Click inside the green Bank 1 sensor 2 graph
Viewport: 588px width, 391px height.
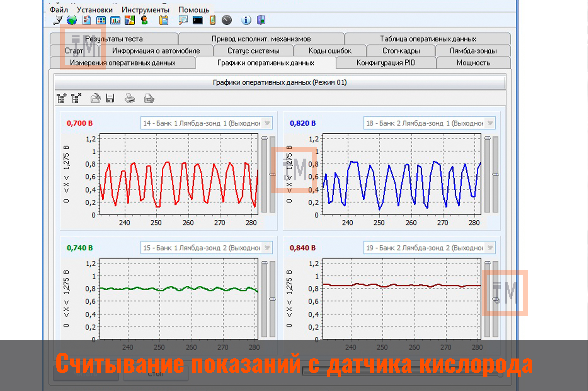(179, 299)
